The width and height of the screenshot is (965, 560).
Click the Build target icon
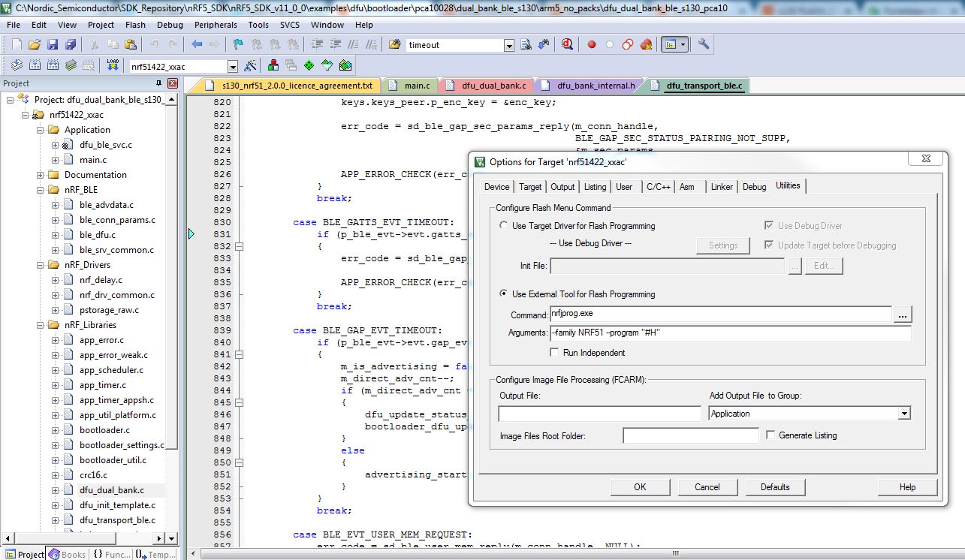[x=36, y=66]
